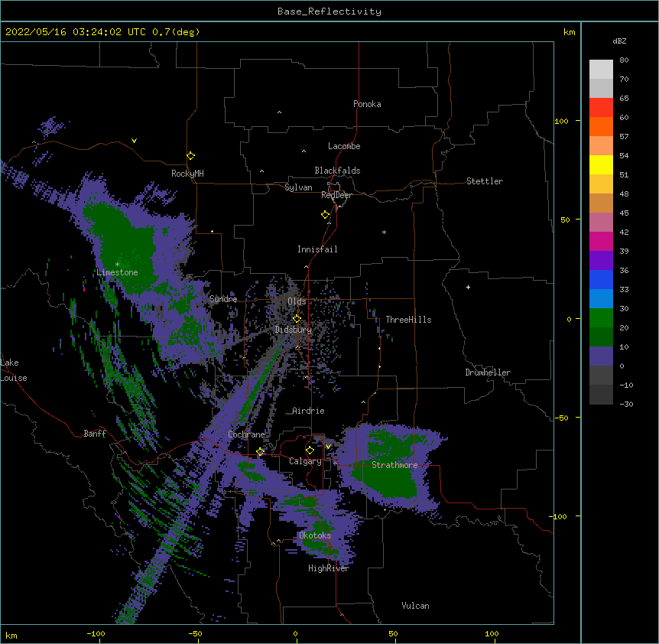Click the -100 tick on the bottom axis
This screenshot has height=644, width=659.
click(96, 633)
